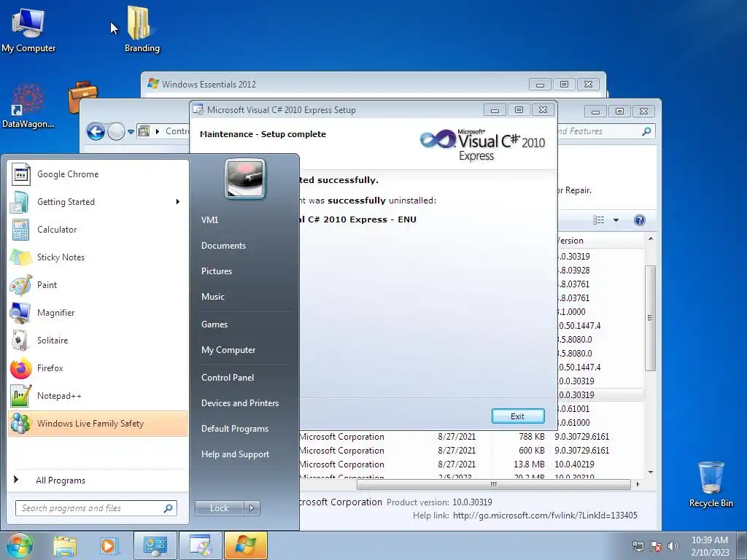Click the Getting Started icon
The height and width of the screenshot is (560, 747).
(x=20, y=202)
